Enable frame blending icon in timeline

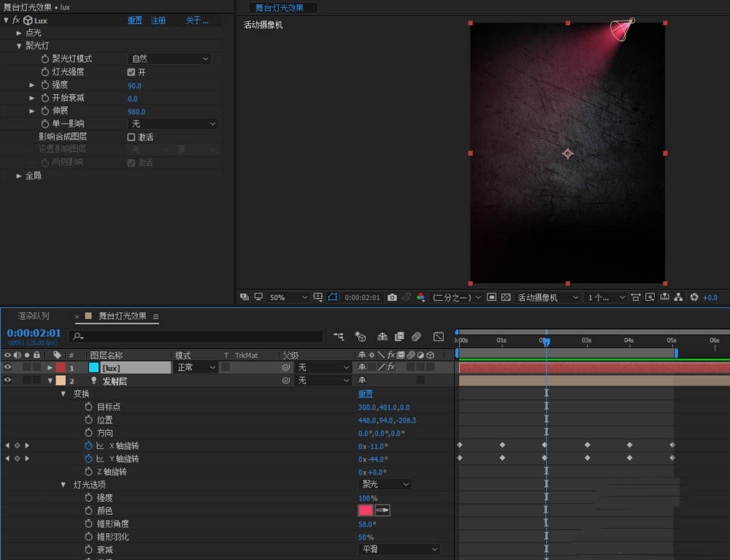pos(399,336)
